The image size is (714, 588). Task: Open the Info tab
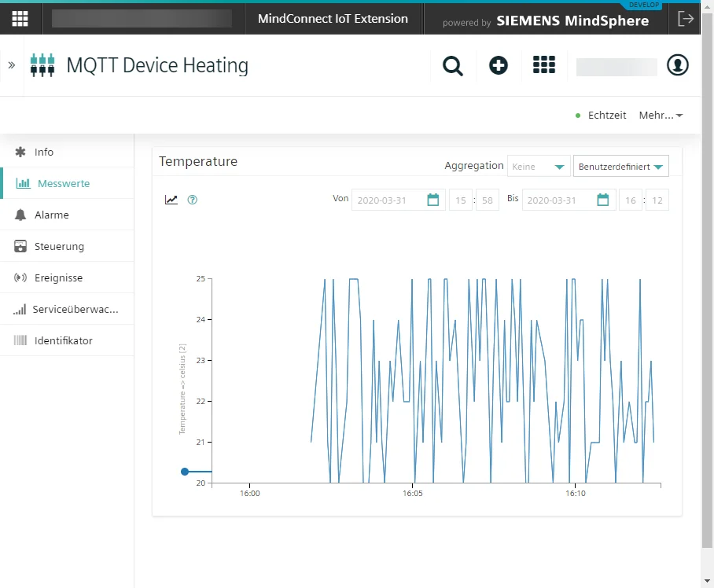67,152
